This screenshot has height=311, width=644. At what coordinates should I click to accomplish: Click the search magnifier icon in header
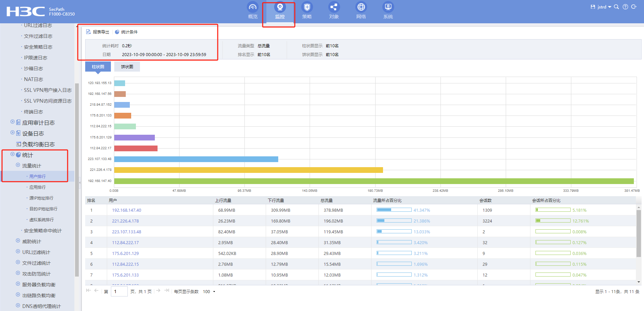616,7
